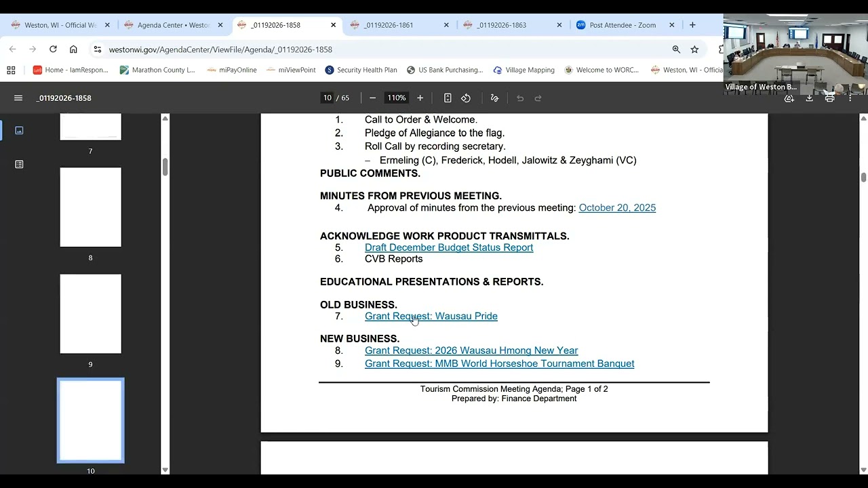
Task: Open PDF viewer more actions menu
Action: (x=850, y=98)
